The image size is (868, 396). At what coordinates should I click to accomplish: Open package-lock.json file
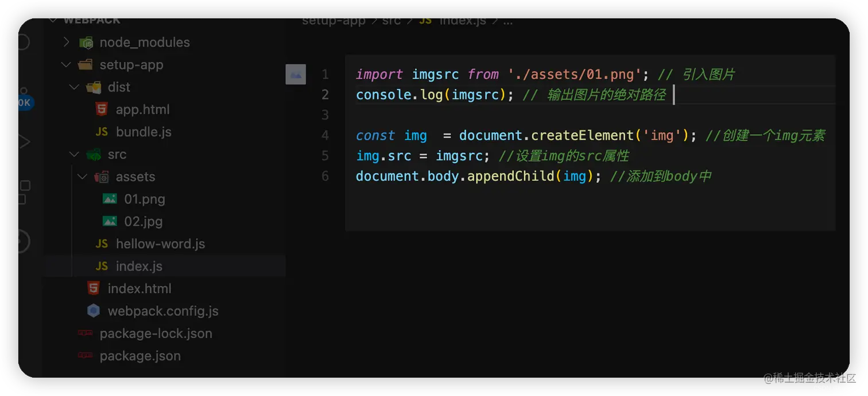coord(156,333)
